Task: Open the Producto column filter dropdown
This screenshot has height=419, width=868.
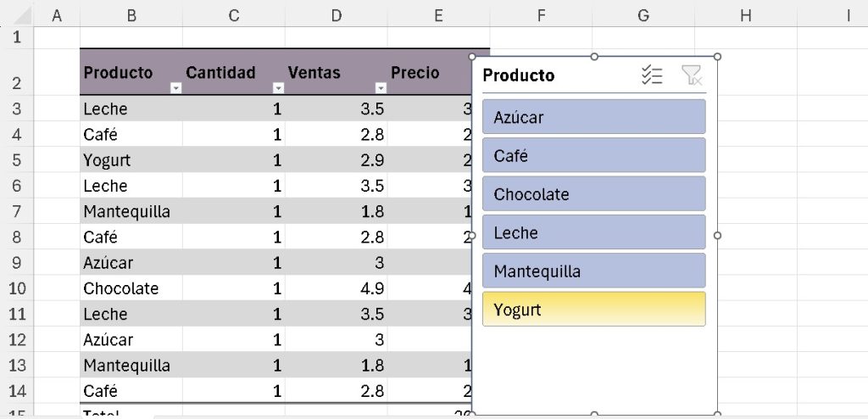Action: [x=175, y=88]
